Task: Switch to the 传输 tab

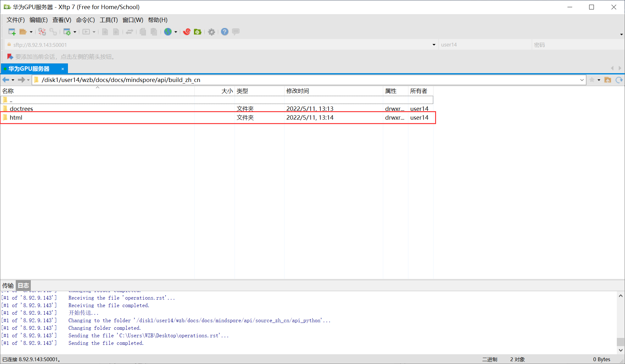Action: tap(8, 285)
